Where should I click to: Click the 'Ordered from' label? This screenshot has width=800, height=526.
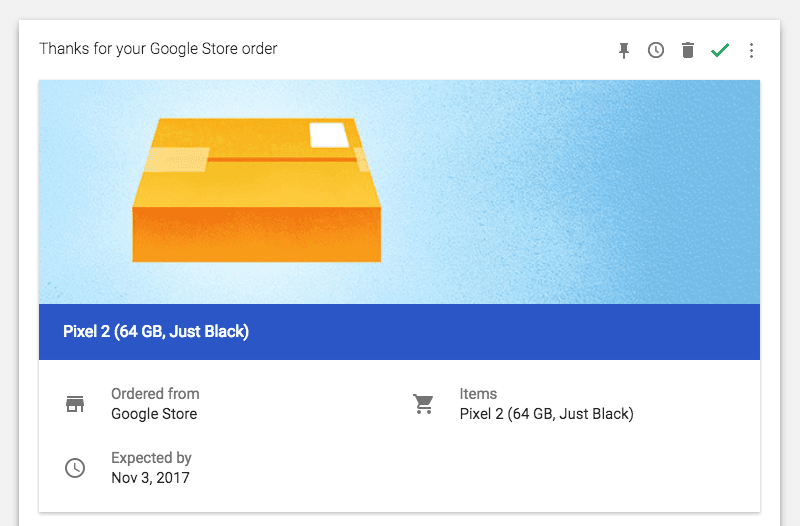pos(155,394)
